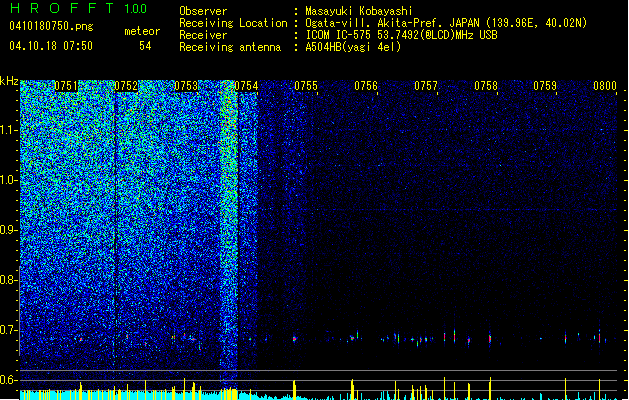Click the 1.1 frequency axis label
The height and width of the screenshot is (400, 629).
(x=9, y=130)
